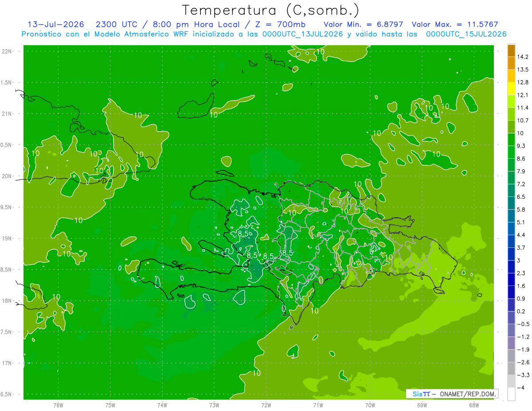Pick yellow swatch between 12.1 and 12.8
This screenshot has height=411, width=532.
[x=511, y=89]
